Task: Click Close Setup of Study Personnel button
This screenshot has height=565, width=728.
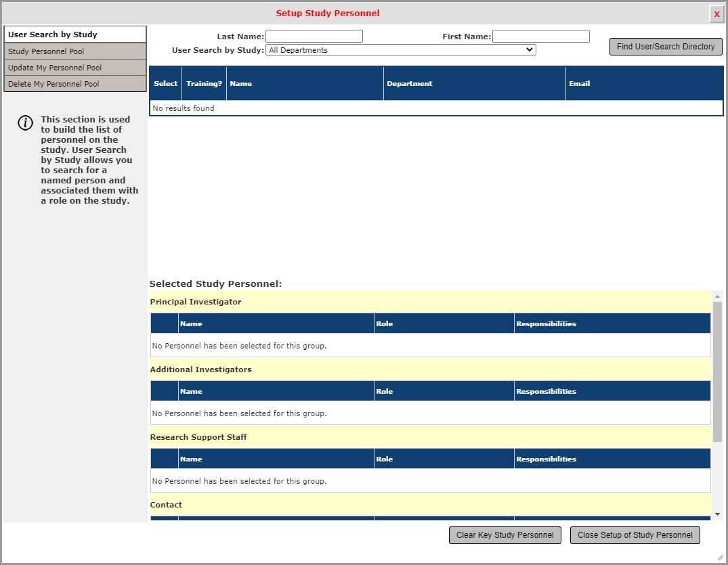Action: 635,535
